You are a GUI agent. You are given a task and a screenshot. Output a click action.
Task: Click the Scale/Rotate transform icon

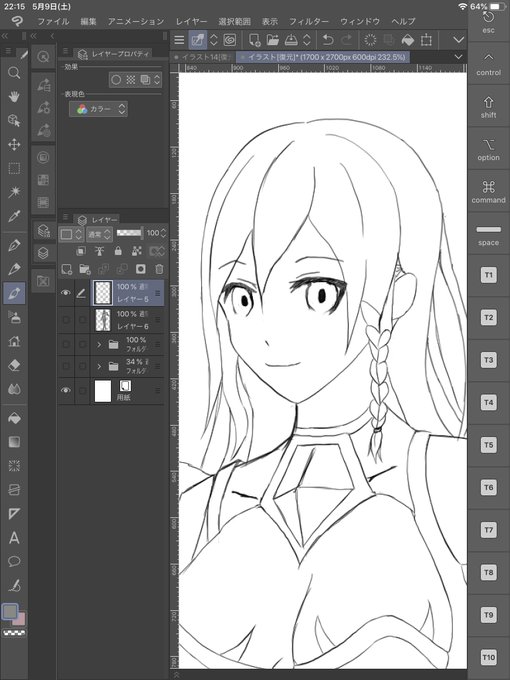click(x=426, y=40)
